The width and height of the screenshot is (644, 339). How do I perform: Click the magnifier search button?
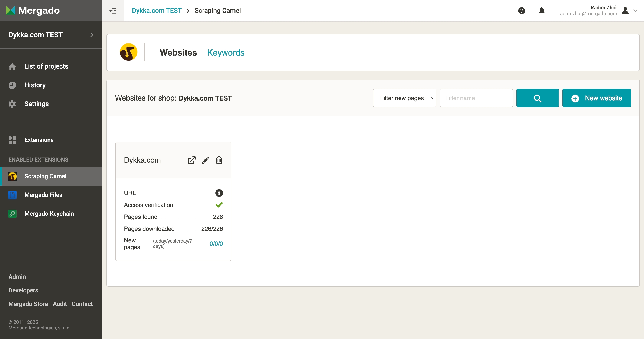pyautogui.click(x=538, y=98)
